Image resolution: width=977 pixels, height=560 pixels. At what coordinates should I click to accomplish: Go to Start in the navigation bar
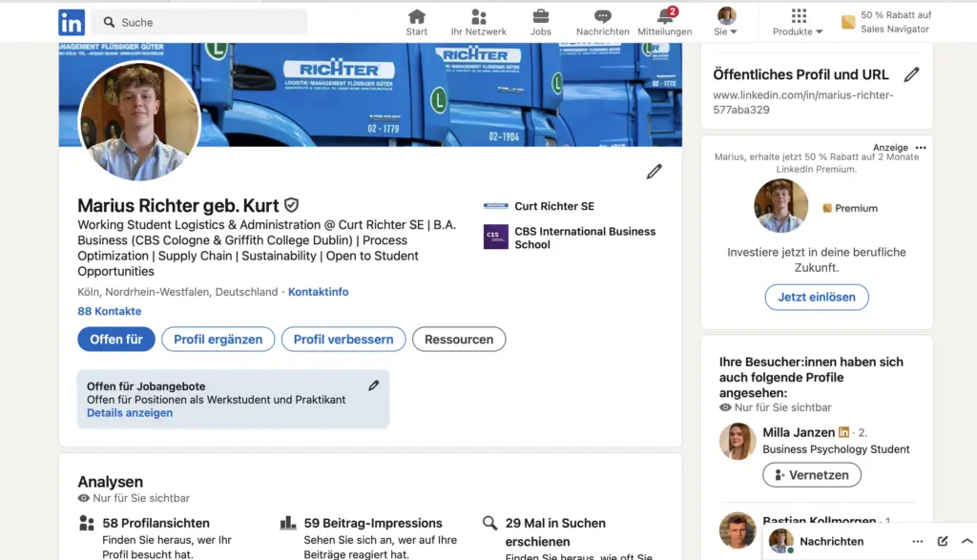tap(417, 23)
